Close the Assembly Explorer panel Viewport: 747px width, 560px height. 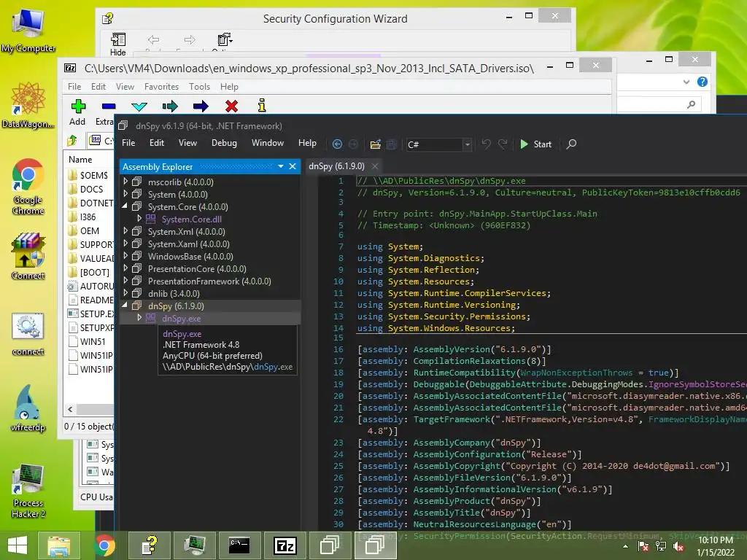click(293, 166)
